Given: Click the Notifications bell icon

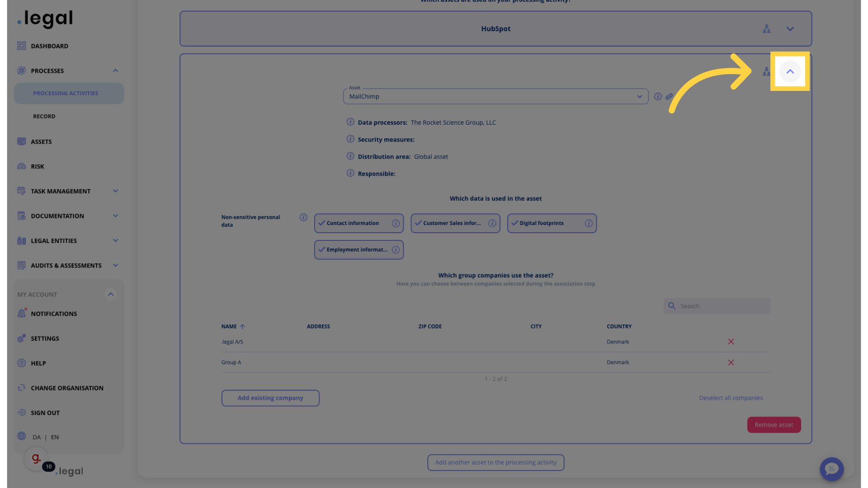Looking at the screenshot, I should pos(21,313).
